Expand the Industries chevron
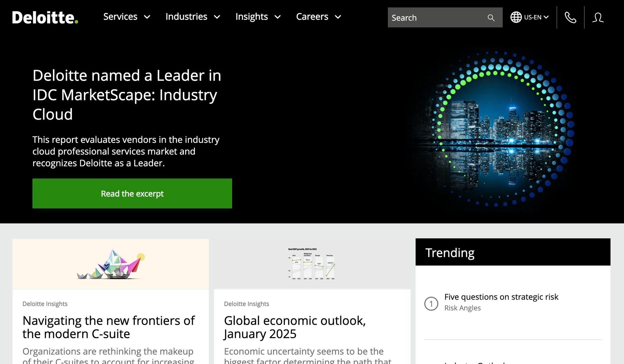Image resolution: width=624 pixels, height=364 pixels. [217, 17]
